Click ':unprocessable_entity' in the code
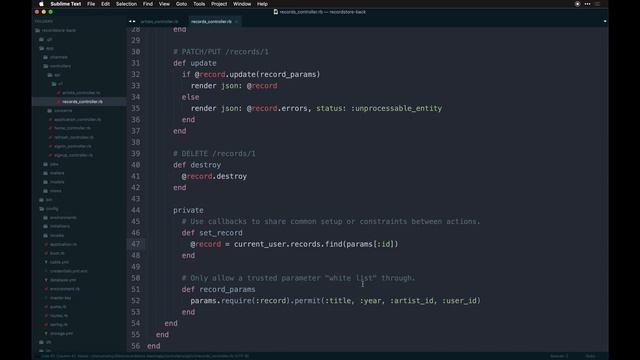 396,109
